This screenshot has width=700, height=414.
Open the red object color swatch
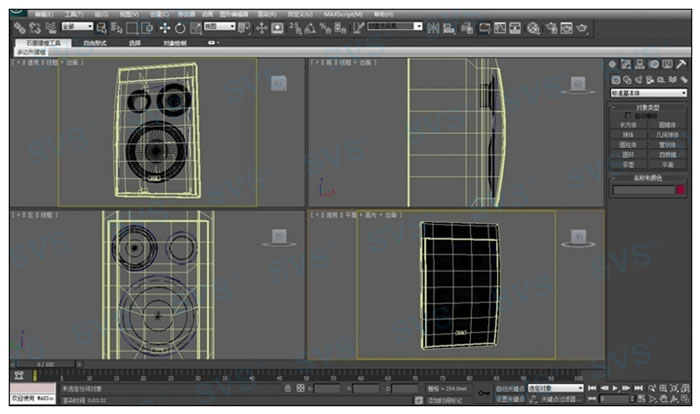(681, 190)
